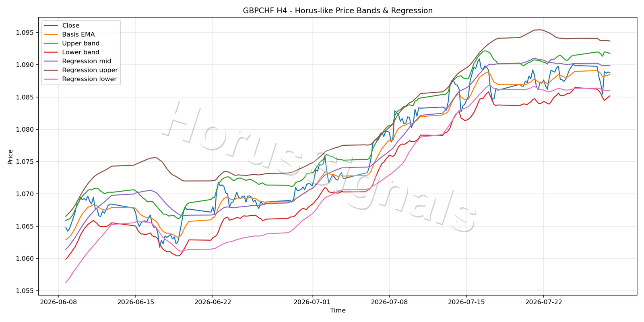This screenshot has height=322, width=644.
Task: Click the 2026-06-15 date tick label
Action: tap(135, 301)
